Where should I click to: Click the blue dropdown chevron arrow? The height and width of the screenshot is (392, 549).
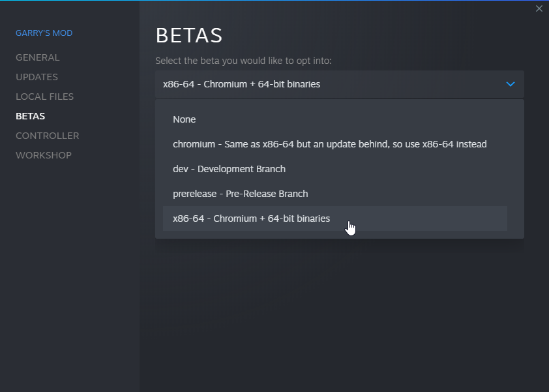tap(511, 84)
